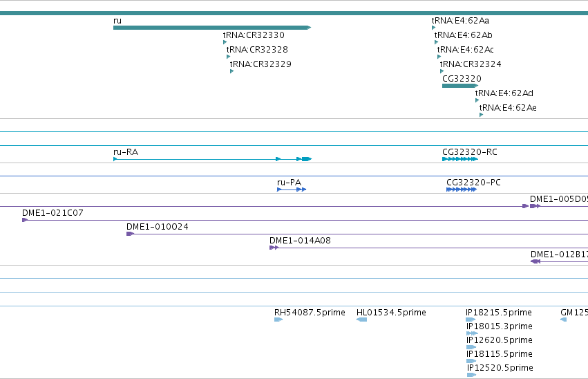This screenshot has height=379, width=588.
Task: Select the ru-RA terminal exon block
Action: pyautogui.click(x=307, y=159)
